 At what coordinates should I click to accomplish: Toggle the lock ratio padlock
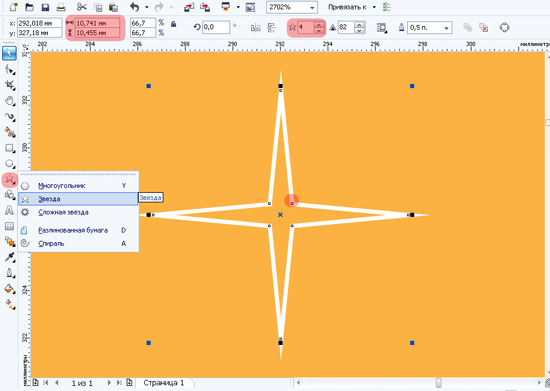(x=173, y=24)
